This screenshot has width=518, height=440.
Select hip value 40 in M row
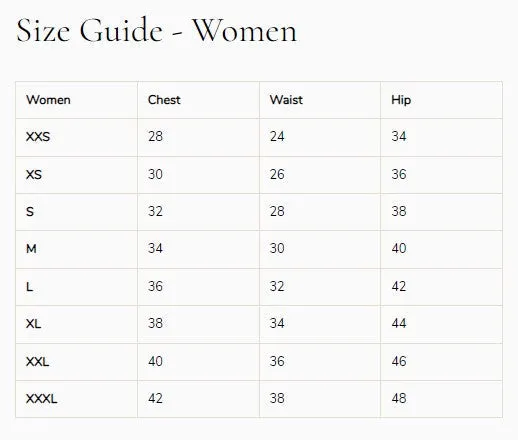[399, 248]
